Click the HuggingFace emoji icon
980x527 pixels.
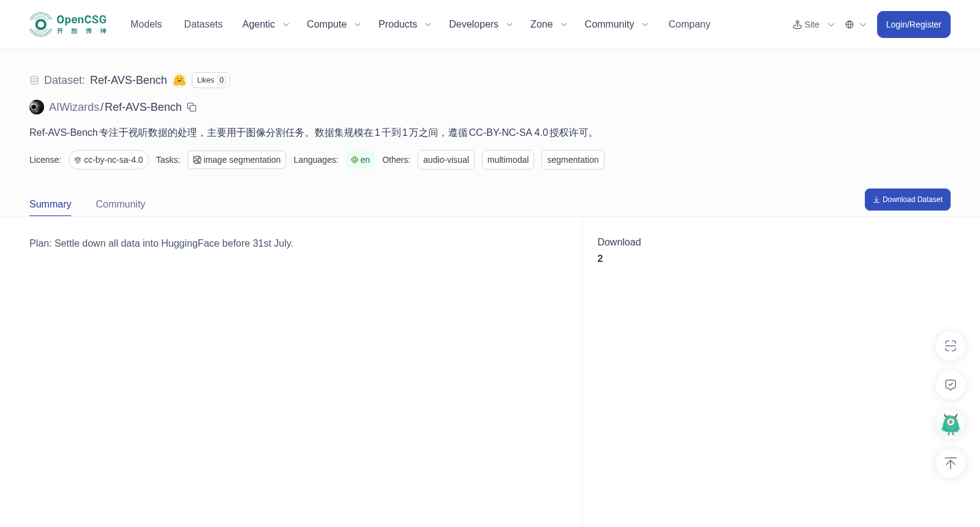pyautogui.click(x=179, y=80)
